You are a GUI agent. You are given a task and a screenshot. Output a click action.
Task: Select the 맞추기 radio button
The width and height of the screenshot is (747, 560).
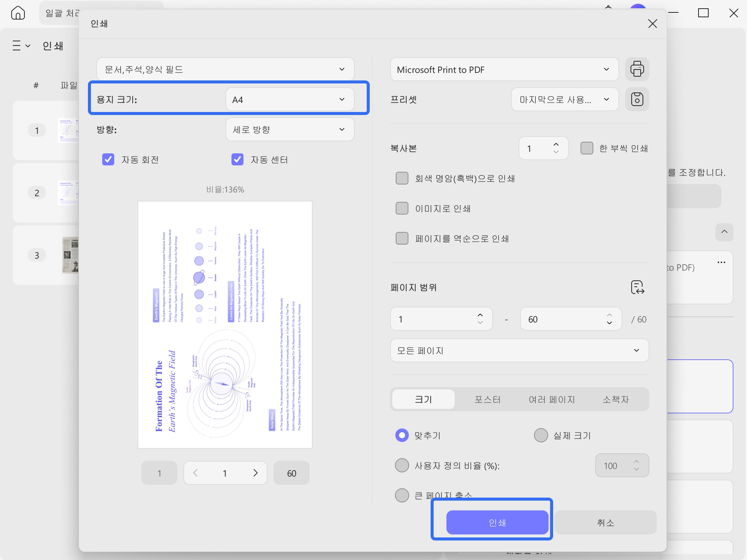(402, 435)
